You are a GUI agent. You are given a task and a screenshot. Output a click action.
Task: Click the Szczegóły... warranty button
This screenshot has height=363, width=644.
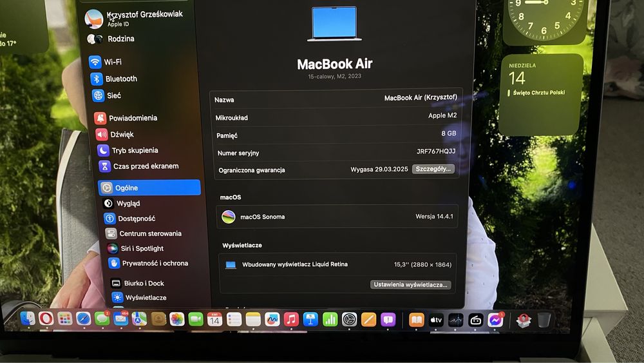pyautogui.click(x=433, y=169)
